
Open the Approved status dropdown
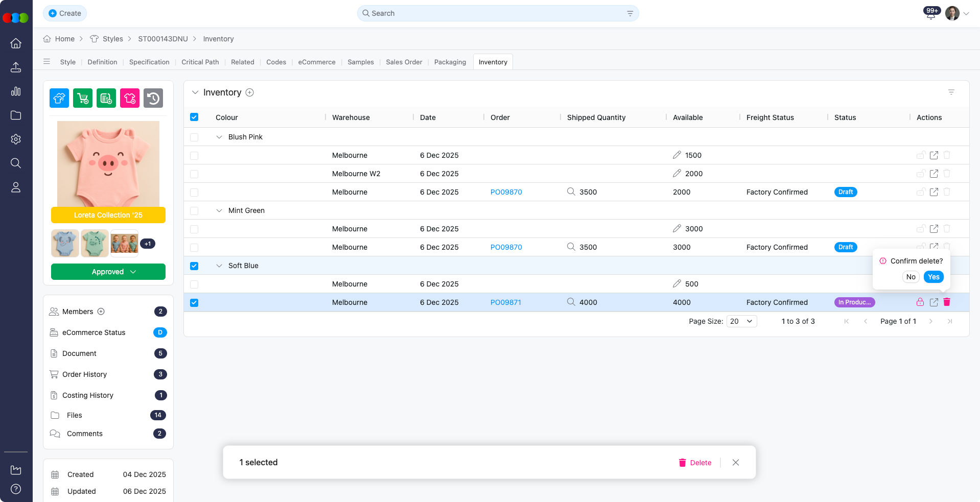coord(108,272)
